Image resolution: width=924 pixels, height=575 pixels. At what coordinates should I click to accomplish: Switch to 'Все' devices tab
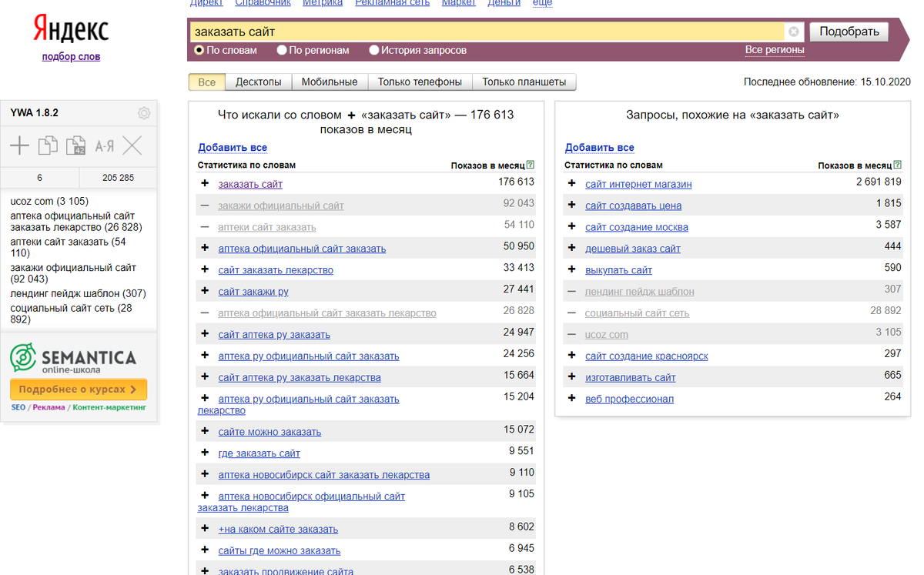pos(207,82)
